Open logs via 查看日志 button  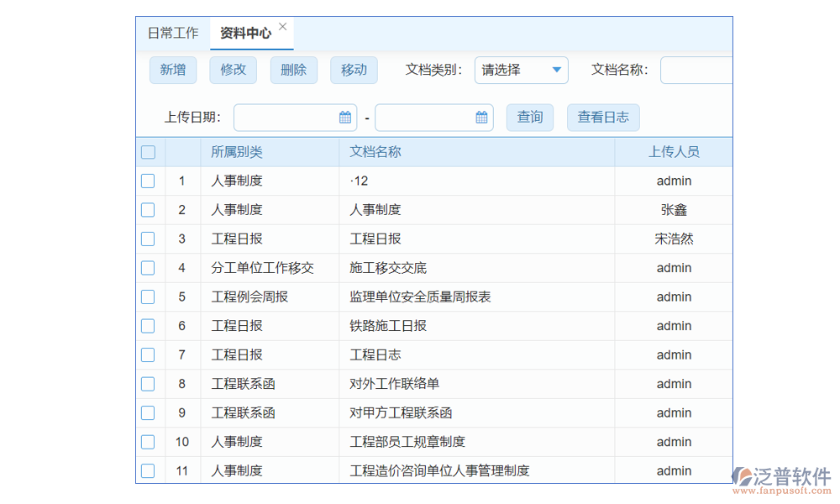(603, 118)
